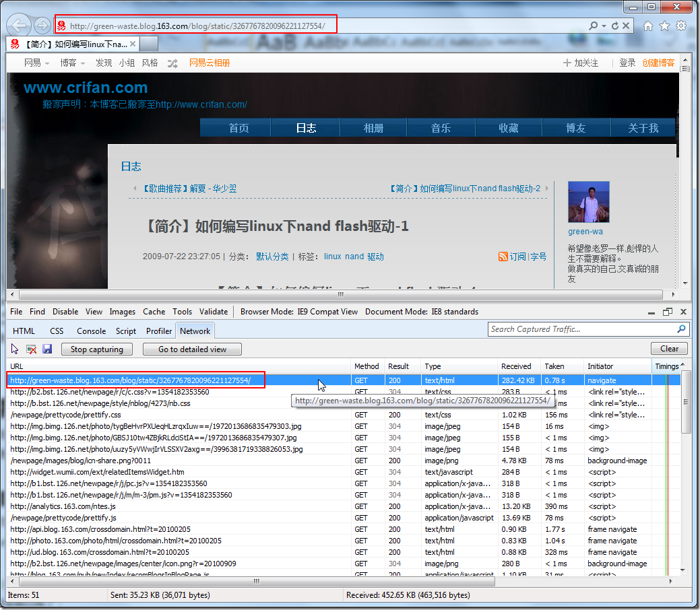700x610 pixels.
Task: Open Favorites star icon
Action: click(664, 26)
